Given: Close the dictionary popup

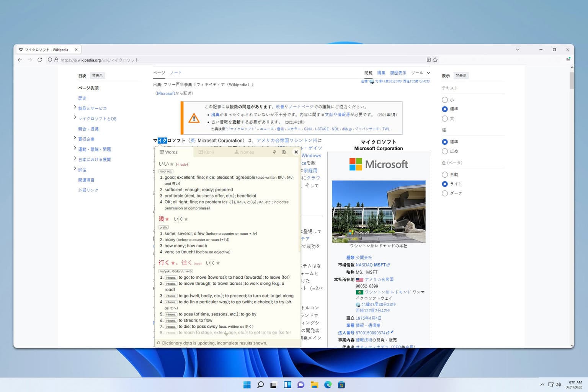Looking at the screenshot, I should click(x=296, y=152).
